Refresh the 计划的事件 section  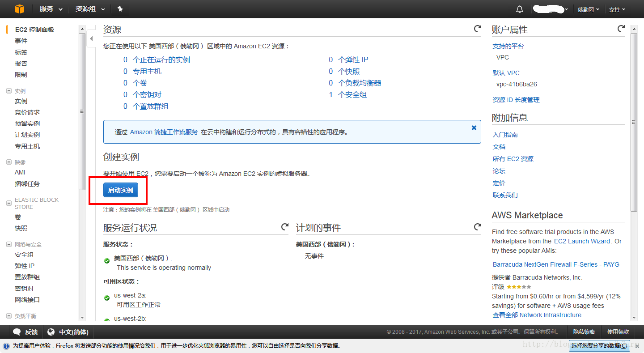(478, 227)
